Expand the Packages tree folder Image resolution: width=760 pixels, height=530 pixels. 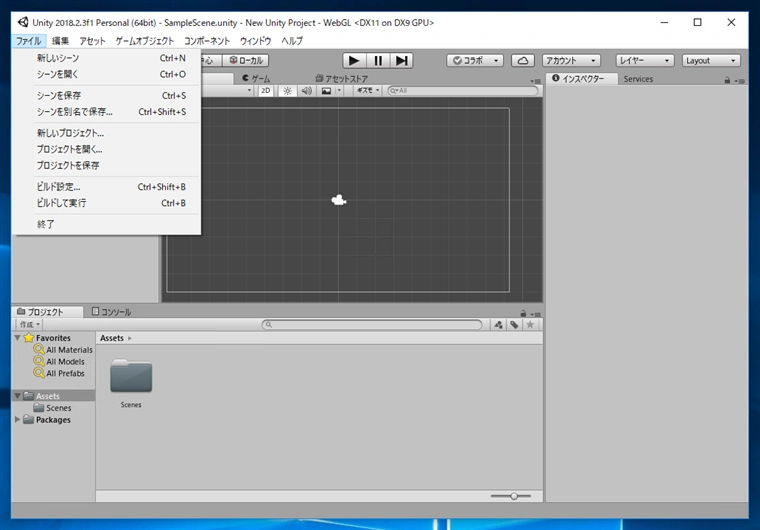17,419
